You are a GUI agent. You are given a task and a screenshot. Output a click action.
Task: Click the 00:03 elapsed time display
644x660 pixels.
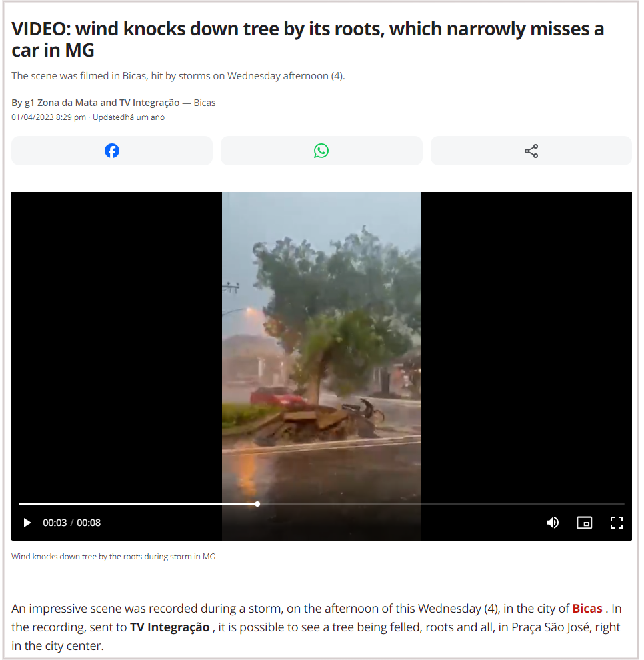[55, 523]
